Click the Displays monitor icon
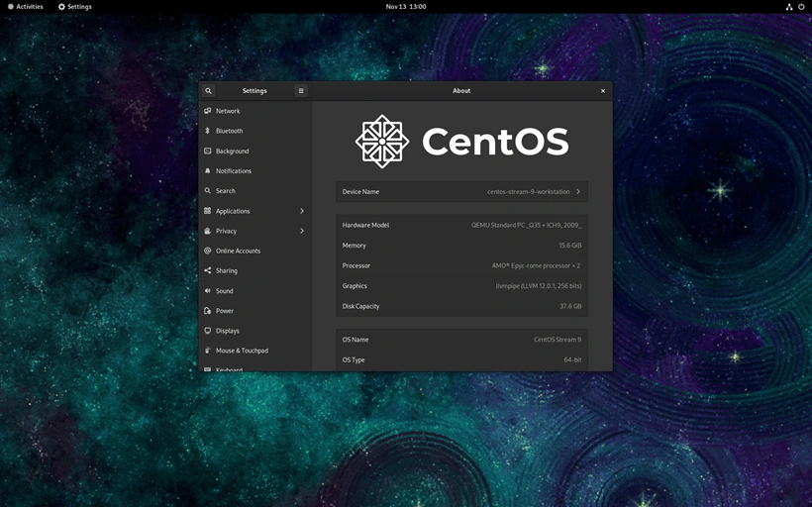Image resolution: width=812 pixels, height=507 pixels. (207, 331)
